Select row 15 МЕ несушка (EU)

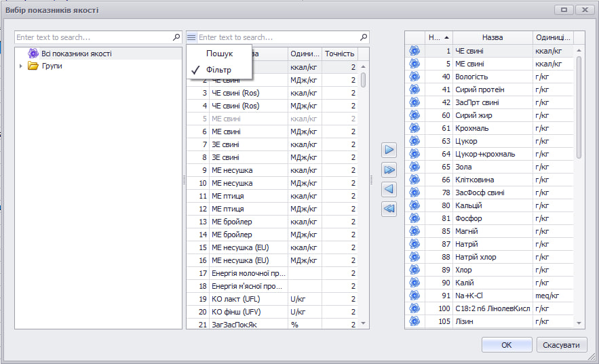[x=273, y=247]
